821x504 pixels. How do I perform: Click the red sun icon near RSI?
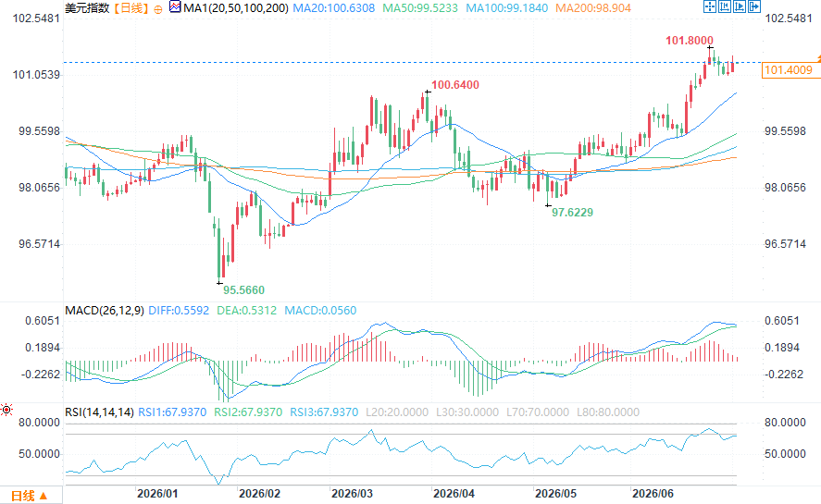pyautogui.click(x=6, y=410)
